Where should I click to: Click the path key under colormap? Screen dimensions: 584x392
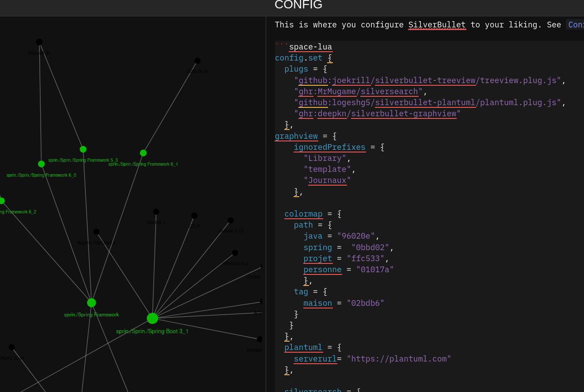click(303, 225)
